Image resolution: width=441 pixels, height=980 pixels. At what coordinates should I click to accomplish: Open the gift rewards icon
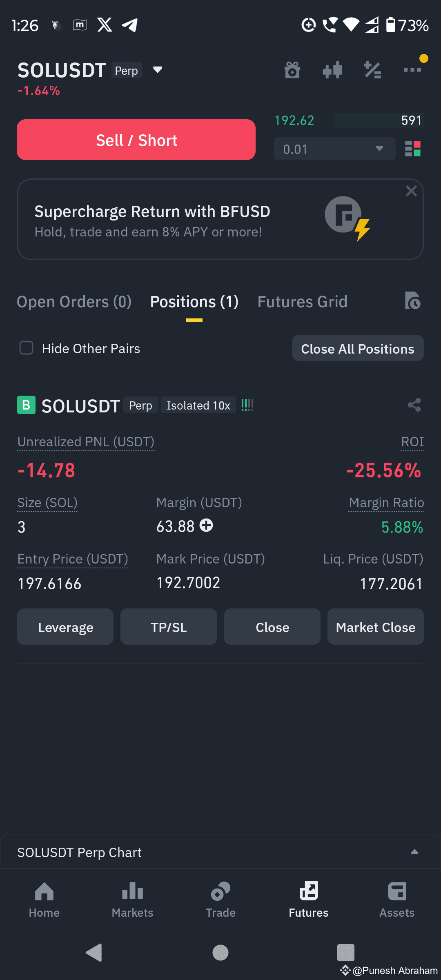click(x=292, y=70)
